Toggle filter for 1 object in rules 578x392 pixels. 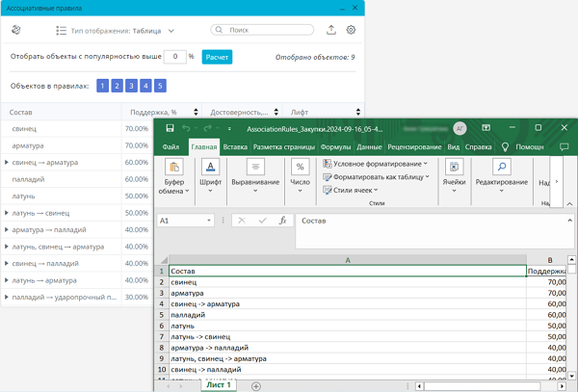pyautogui.click(x=103, y=87)
